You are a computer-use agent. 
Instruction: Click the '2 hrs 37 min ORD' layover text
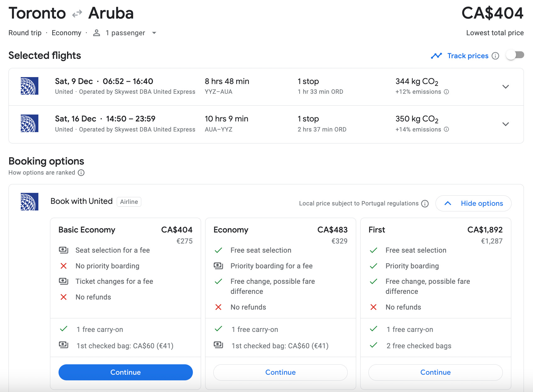322,129
